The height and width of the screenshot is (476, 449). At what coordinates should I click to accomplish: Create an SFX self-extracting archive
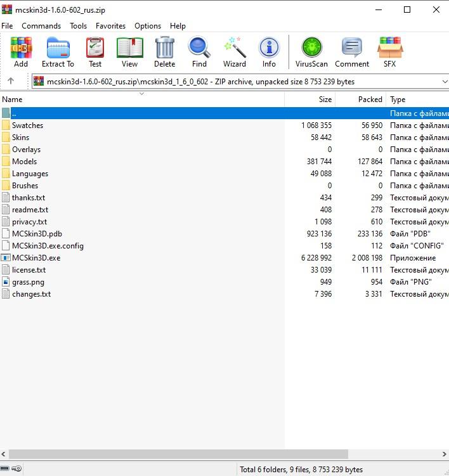tap(390, 48)
